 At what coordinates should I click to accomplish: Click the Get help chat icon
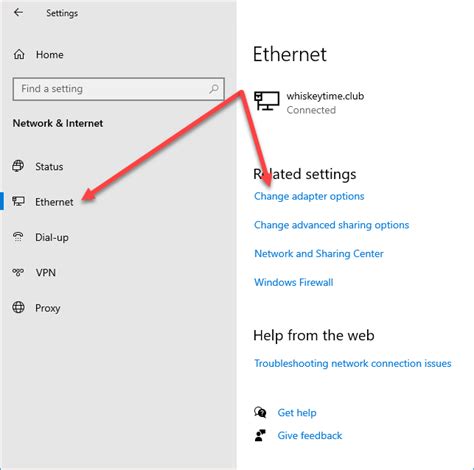point(260,412)
